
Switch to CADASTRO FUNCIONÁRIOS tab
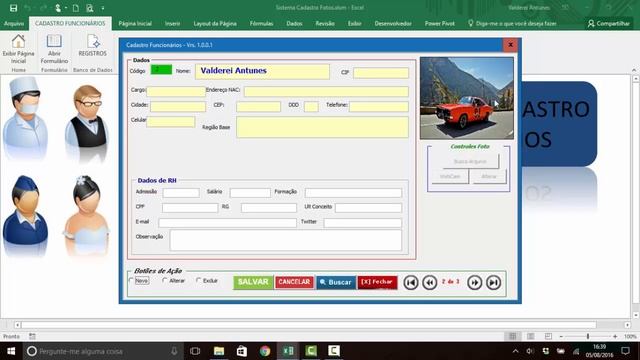[70, 24]
